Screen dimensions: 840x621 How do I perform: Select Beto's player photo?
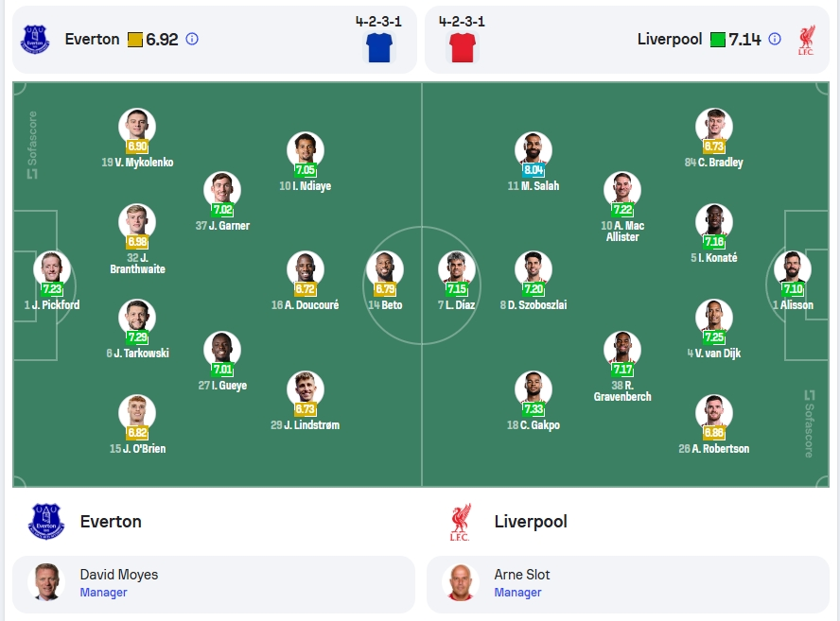[x=385, y=267]
